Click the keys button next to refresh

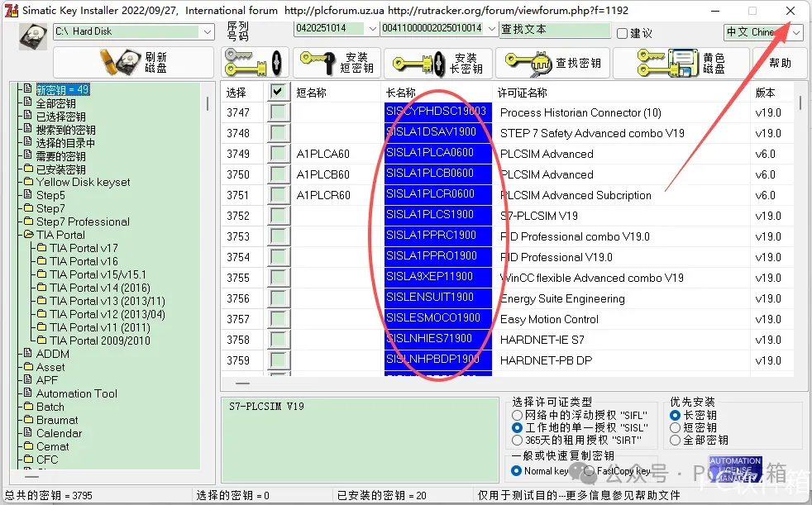(x=255, y=63)
